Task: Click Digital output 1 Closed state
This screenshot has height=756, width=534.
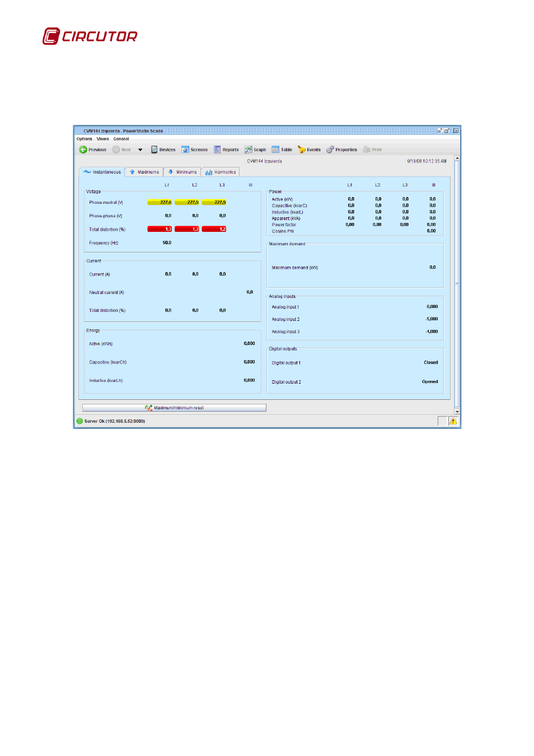Action: coord(431,363)
